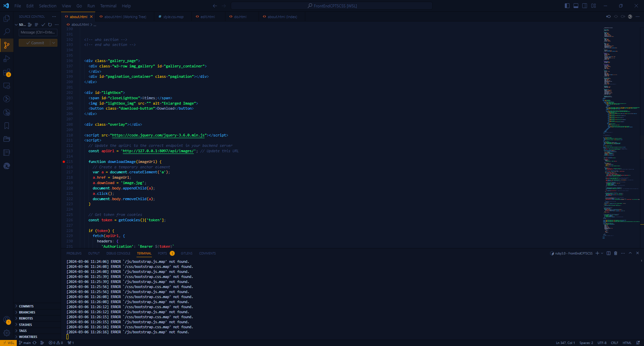Go back using the arrow in title bar
Image resolution: width=644 pixels, height=346 pixels.
(x=215, y=6)
